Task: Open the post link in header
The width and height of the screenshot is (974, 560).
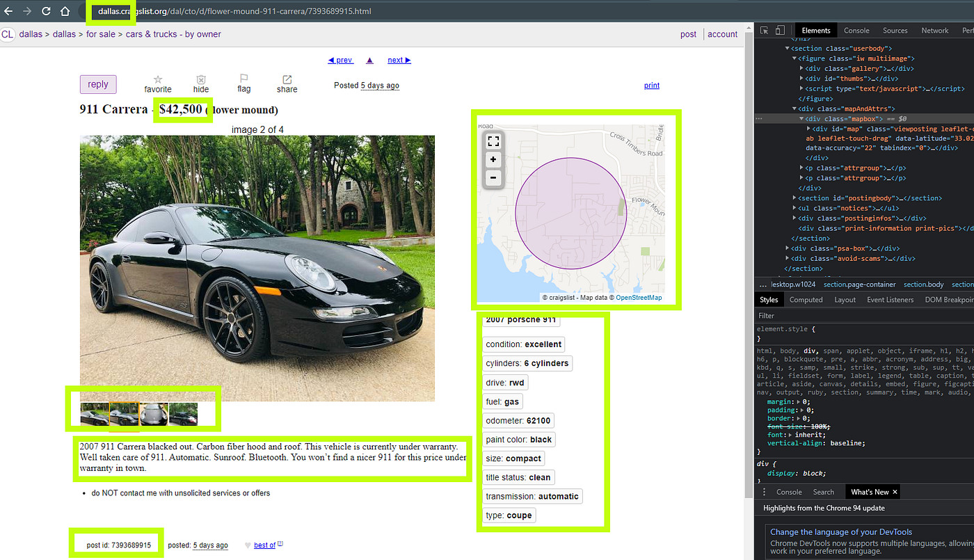Action: 689,34
